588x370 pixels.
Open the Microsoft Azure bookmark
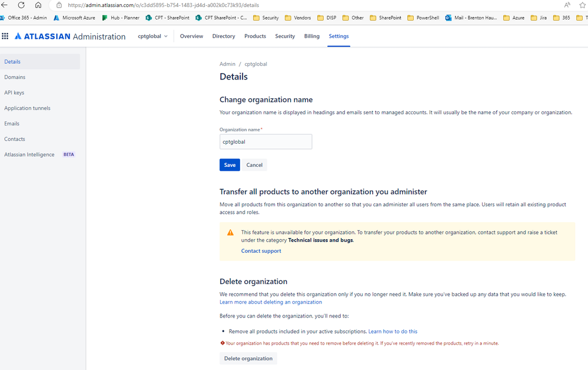click(75, 18)
